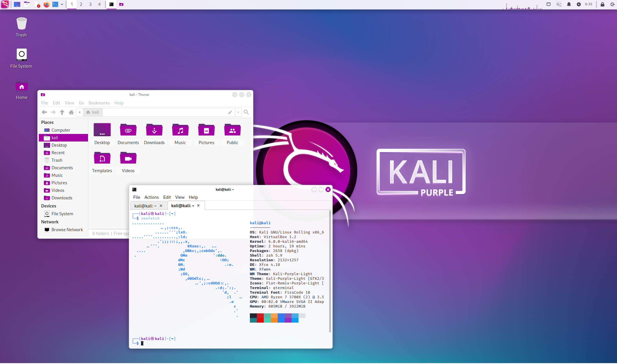Click the terminal's vertical scrollbar
The height and width of the screenshot is (364, 617).
330,272
